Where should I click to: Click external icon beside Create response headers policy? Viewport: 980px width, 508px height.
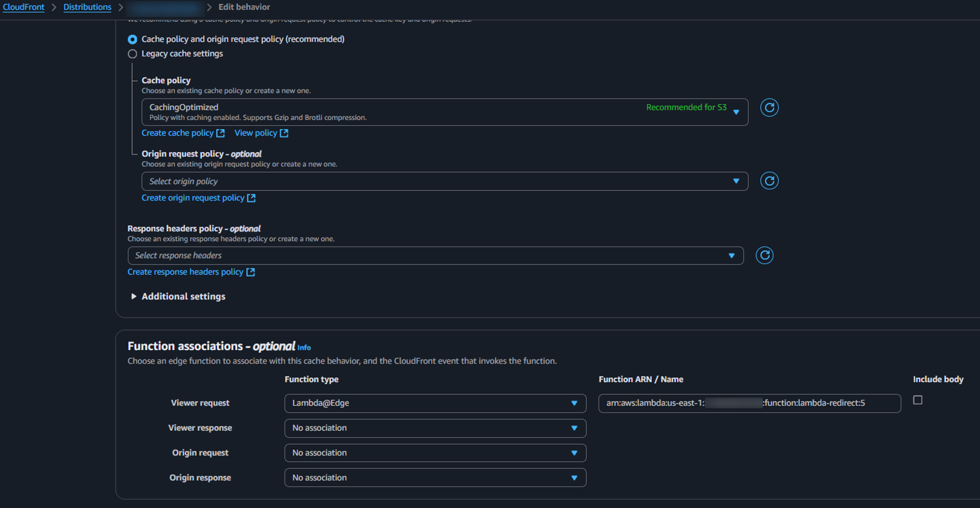pyautogui.click(x=250, y=272)
